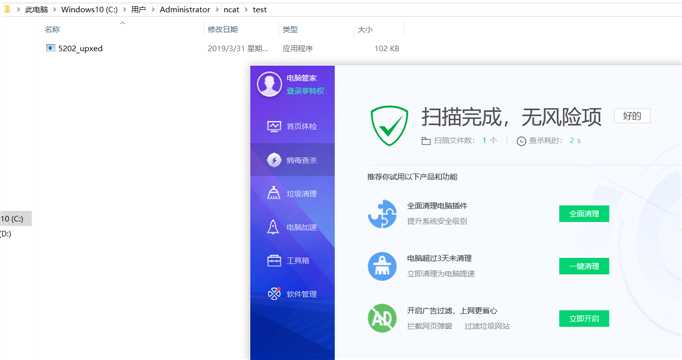Viewport: 682px width, 360px height.
Task: Open 工具箱 toolbox icon in sidebar
Action: coord(274,260)
